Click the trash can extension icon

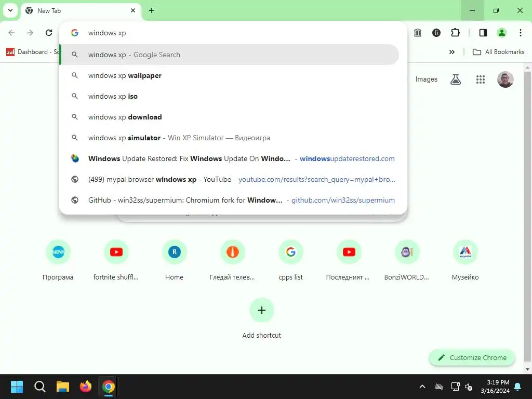pyautogui.click(x=418, y=33)
